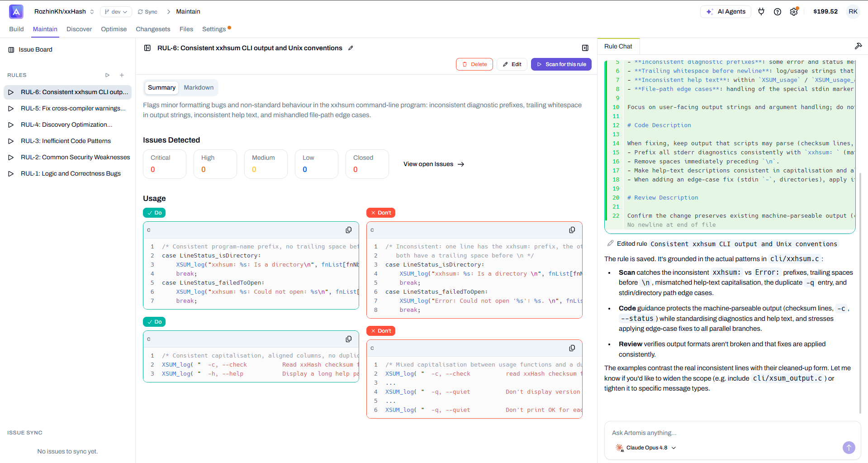Viewport: 868px width, 463px height.
Task: Click the Medium issues card
Action: 266,164
